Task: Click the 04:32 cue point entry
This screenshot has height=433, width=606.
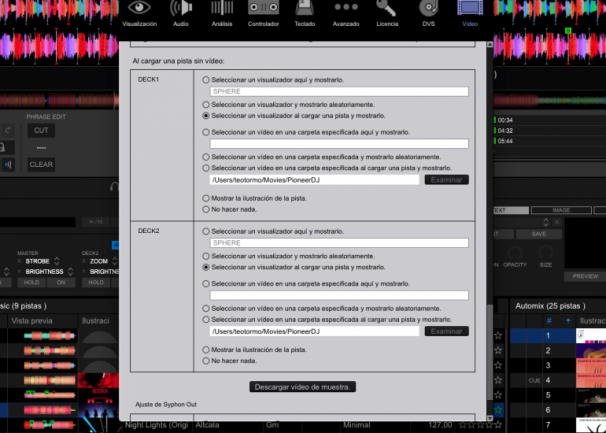Action: click(506, 131)
